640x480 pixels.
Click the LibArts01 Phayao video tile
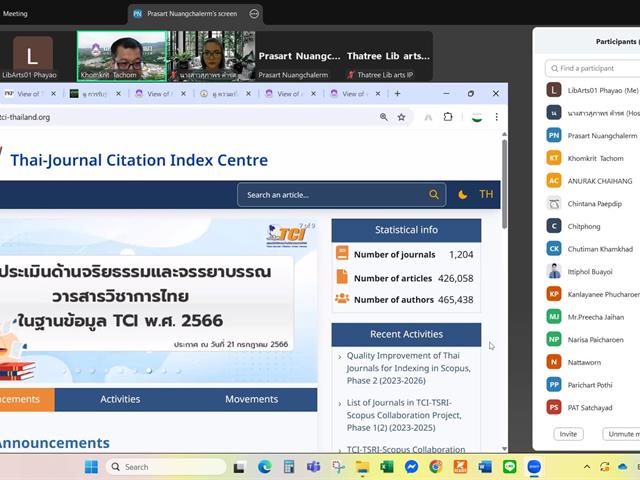(x=38, y=56)
